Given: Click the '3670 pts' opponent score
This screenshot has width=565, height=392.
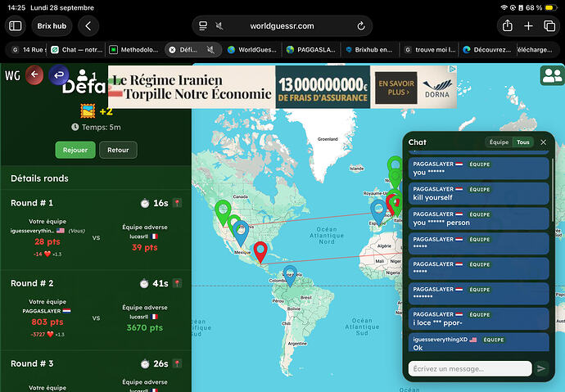Looking at the screenshot, I should pyautogui.click(x=144, y=327).
